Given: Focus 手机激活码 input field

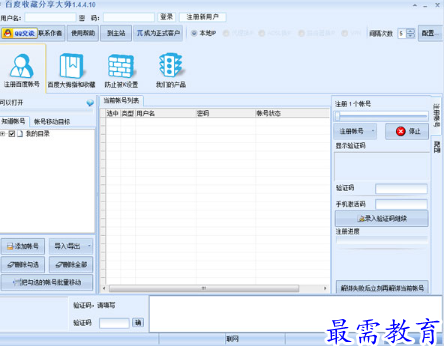Looking at the screenshot, I should (401, 204).
